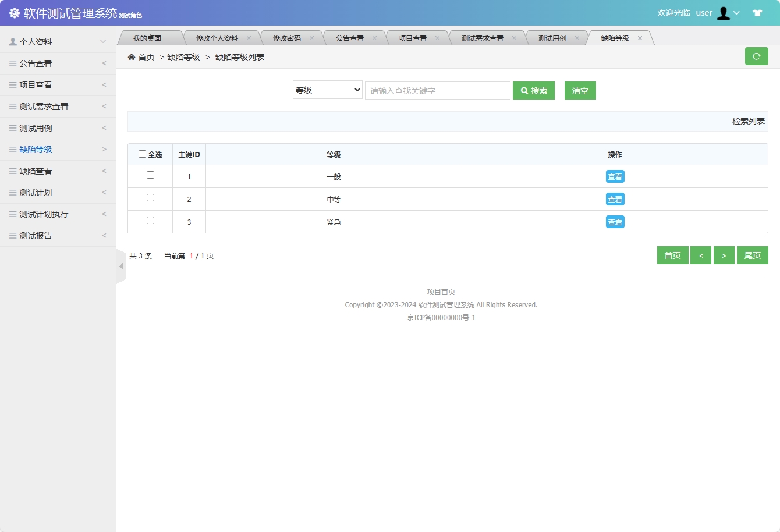The height and width of the screenshot is (532, 780).
Task: Click the t-shirt theme icon in the header
Action: [x=758, y=12]
